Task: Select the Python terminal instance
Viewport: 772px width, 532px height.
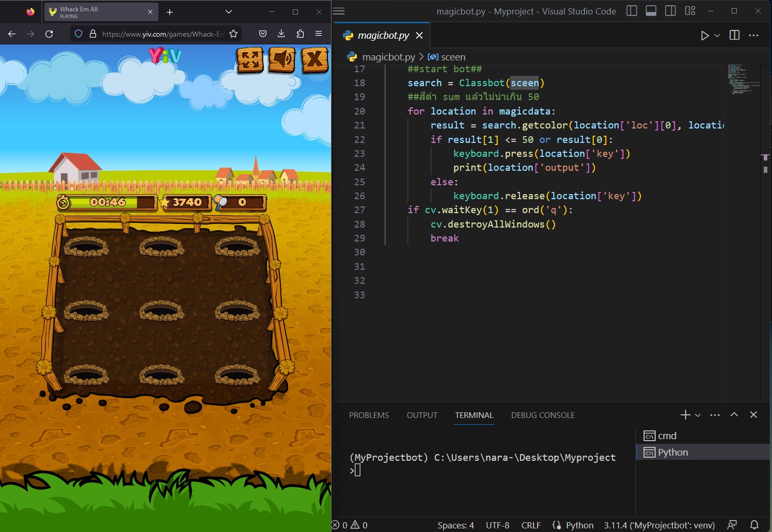Action: click(x=703, y=452)
